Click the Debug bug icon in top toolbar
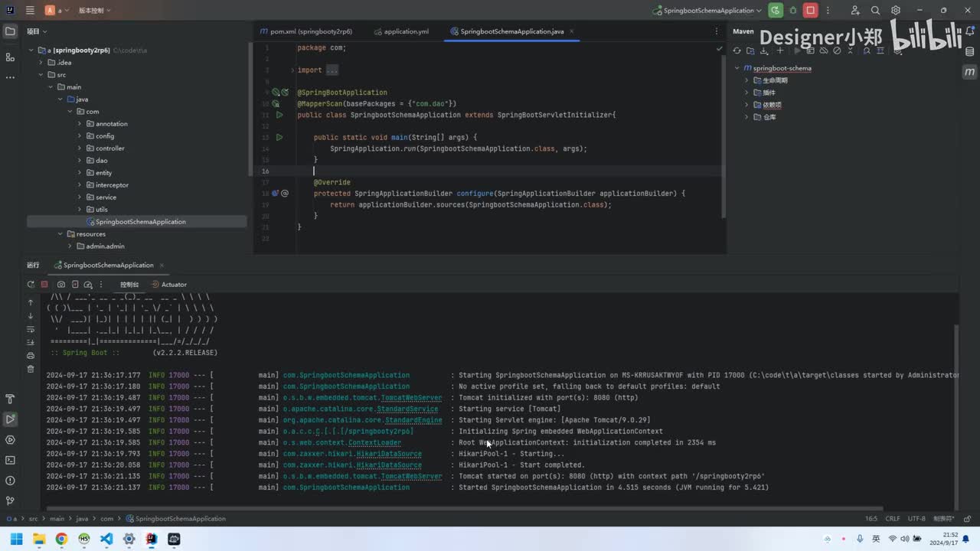The image size is (980, 551). (793, 11)
